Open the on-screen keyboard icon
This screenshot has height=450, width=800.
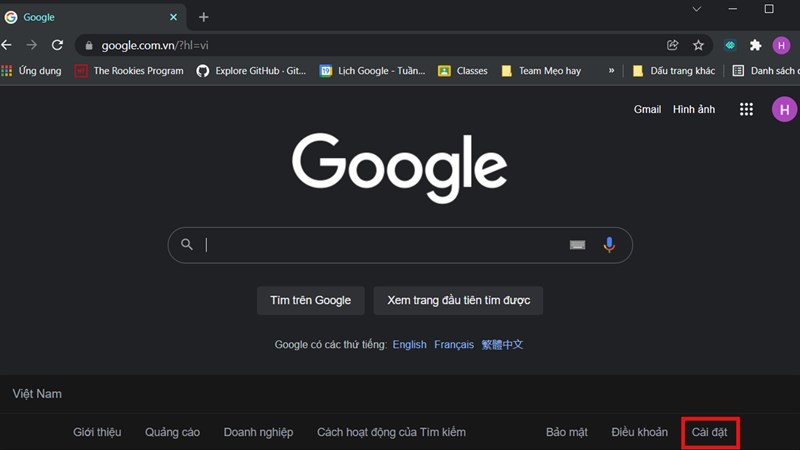click(x=577, y=244)
